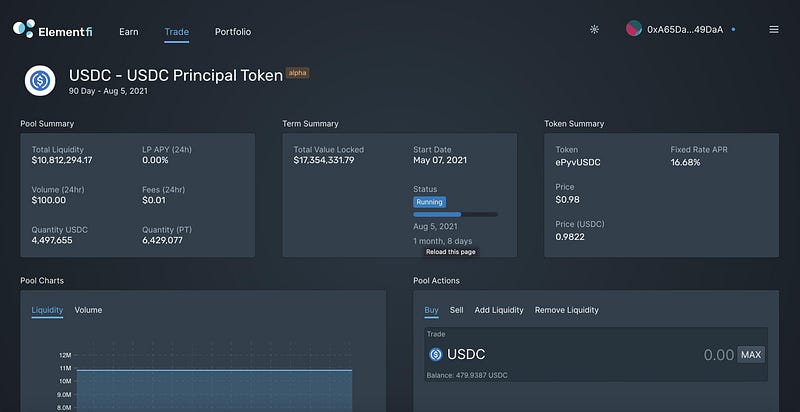Select the Sell tab
Viewport: 800px width, 412px height.
pyautogui.click(x=456, y=310)
